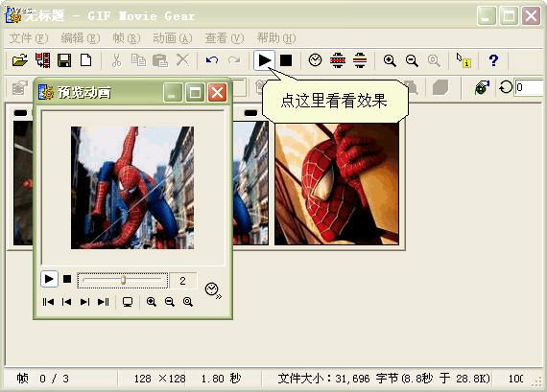Zoom out within the preview window
The image size is (547, 392).
click(x=170, y=302)
